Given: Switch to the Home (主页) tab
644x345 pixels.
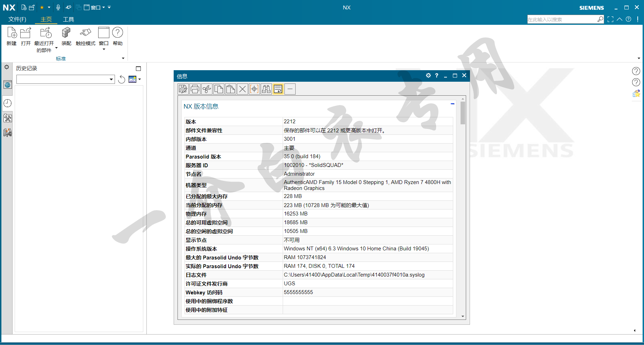Looking at the screenshot, I should pyautogui.click(x=46, y=19).
